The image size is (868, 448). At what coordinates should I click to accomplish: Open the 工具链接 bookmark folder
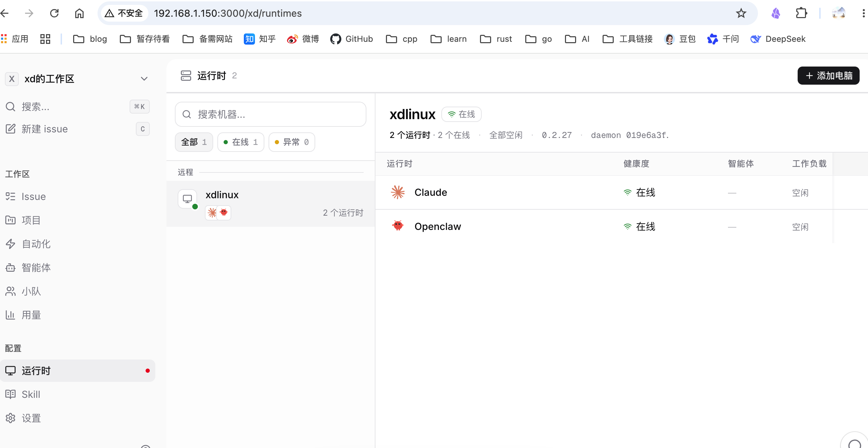pyautogui.click(x=627, y=39)
